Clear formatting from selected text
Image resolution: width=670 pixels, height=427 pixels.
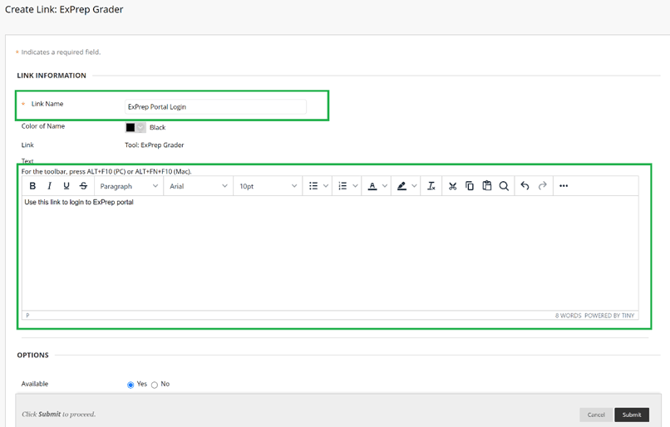[x=431, y=186]
